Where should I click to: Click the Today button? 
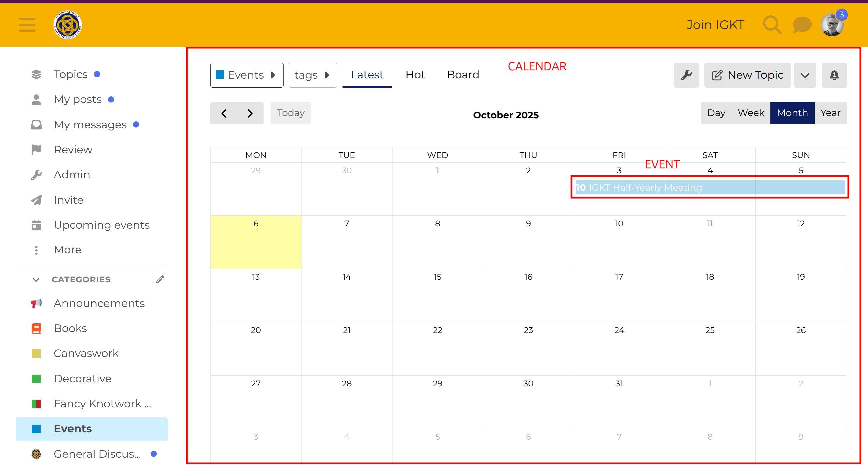coord(291,113)
